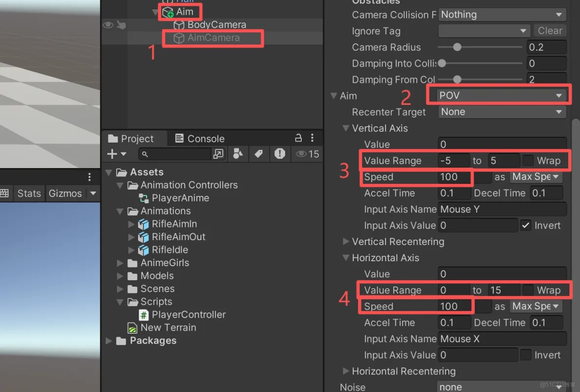This screenshot has width=580, height=392.
Task: Uncheck Invert on the Mouse Y input axis
Action: (526, 225)
